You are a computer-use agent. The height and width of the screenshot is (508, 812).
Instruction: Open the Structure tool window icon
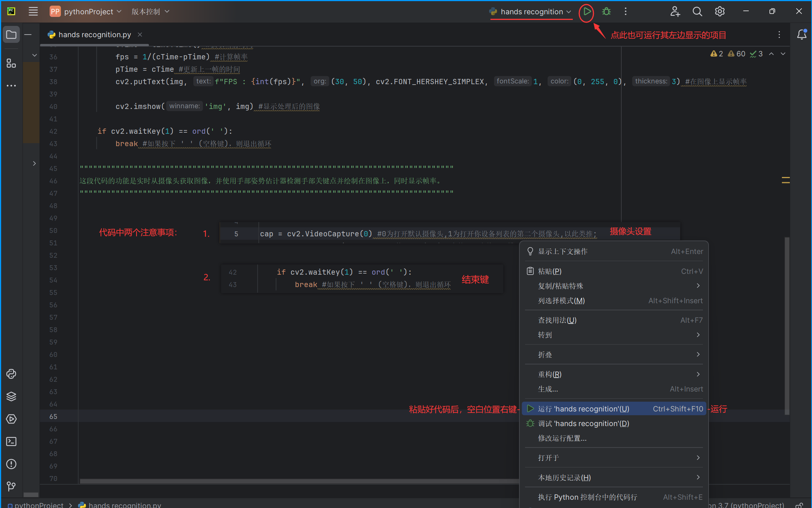click(x=11, y=63)
